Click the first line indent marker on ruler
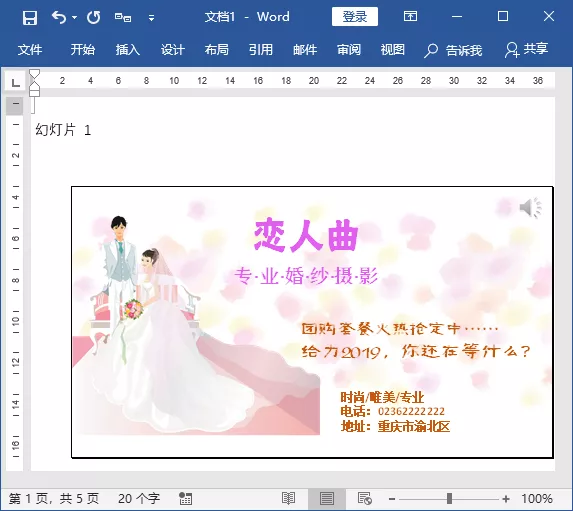The width and height of the screenshot is (573, 511). coord(34,74)
